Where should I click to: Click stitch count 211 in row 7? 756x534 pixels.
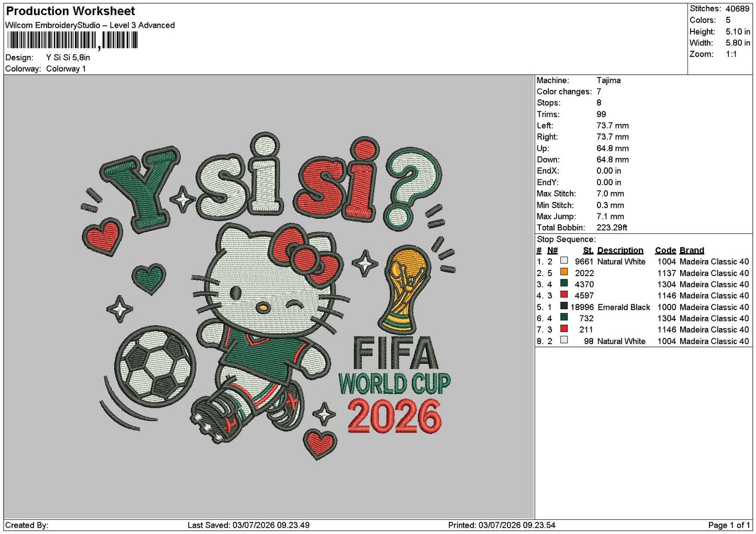pyautogui.click(x=586, y=330)
